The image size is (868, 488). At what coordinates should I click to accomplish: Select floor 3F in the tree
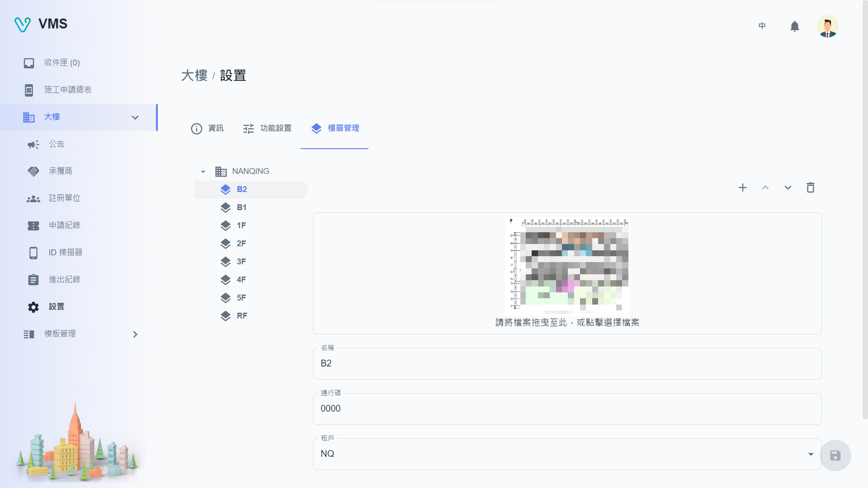(241, 262)
